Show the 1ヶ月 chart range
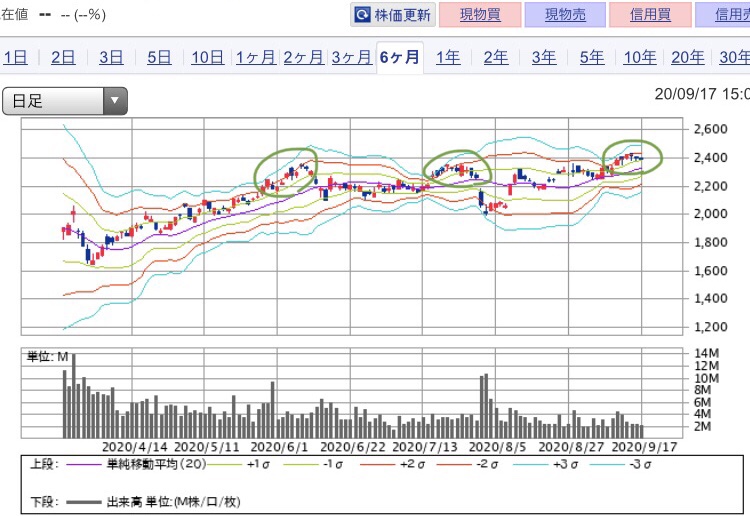This screenshot has height=516, width=750. (255, 57)
